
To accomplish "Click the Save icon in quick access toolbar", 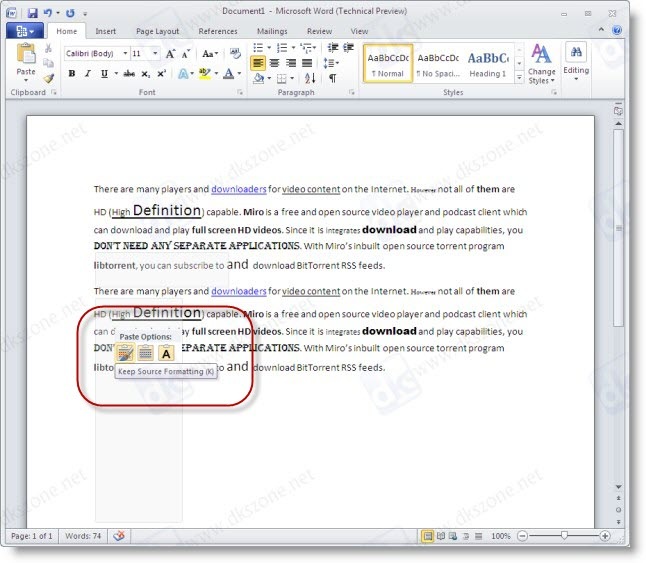I will [x=33, y=13].
